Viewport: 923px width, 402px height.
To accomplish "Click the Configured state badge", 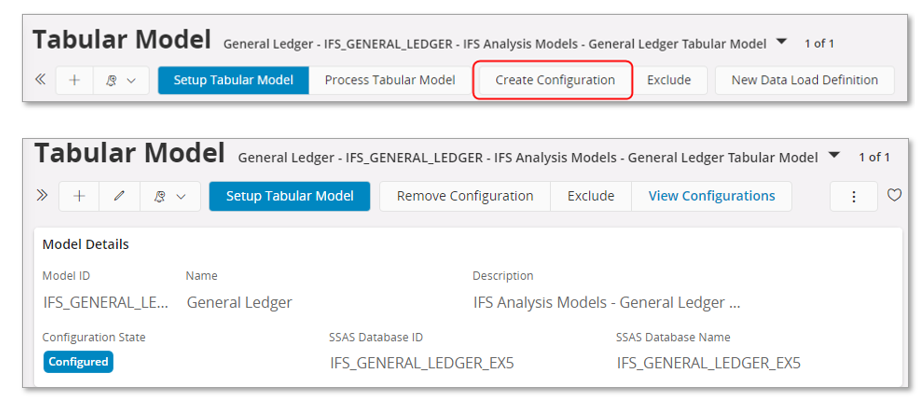I will pyautogui.click(x=78, y=362).
